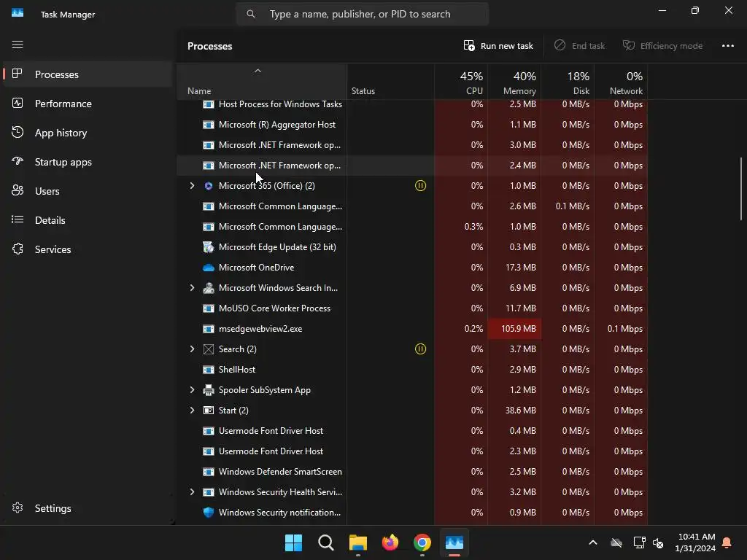Screen dimensions: 747x560
Task: Expand the Microsoft Windows Search Indexer group
Action: click(x=192, y=287)
